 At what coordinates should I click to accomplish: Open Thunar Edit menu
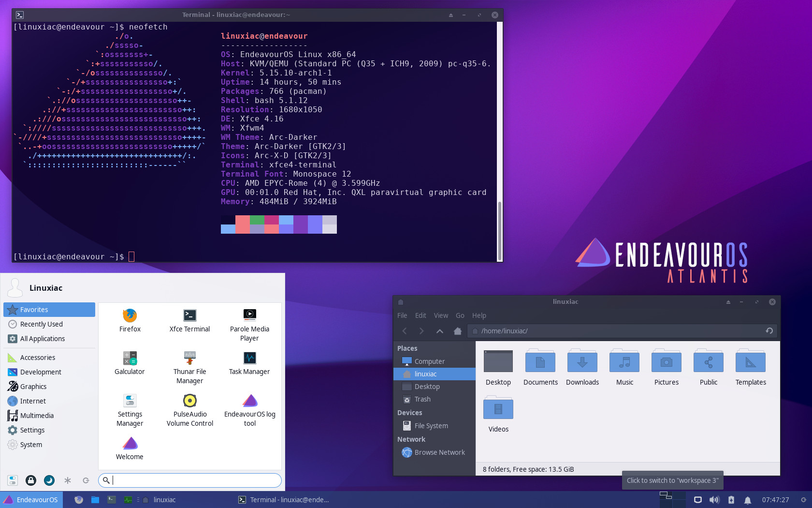point(420,315)
